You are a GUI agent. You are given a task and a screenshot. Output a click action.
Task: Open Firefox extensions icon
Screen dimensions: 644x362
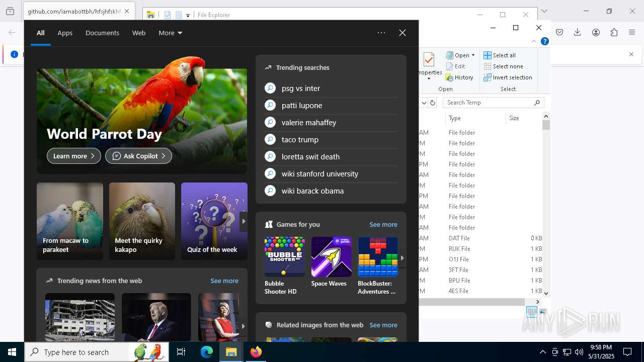(x=614, y=32)
